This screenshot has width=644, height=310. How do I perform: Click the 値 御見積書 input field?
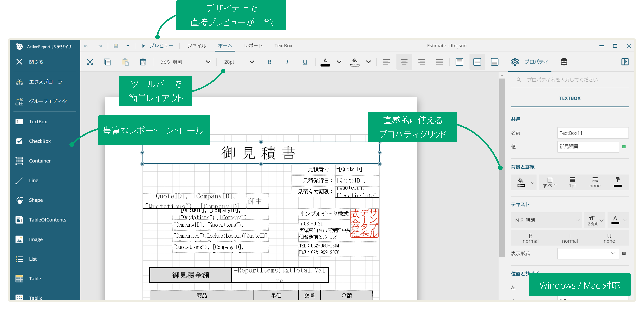tap(588, 147)
